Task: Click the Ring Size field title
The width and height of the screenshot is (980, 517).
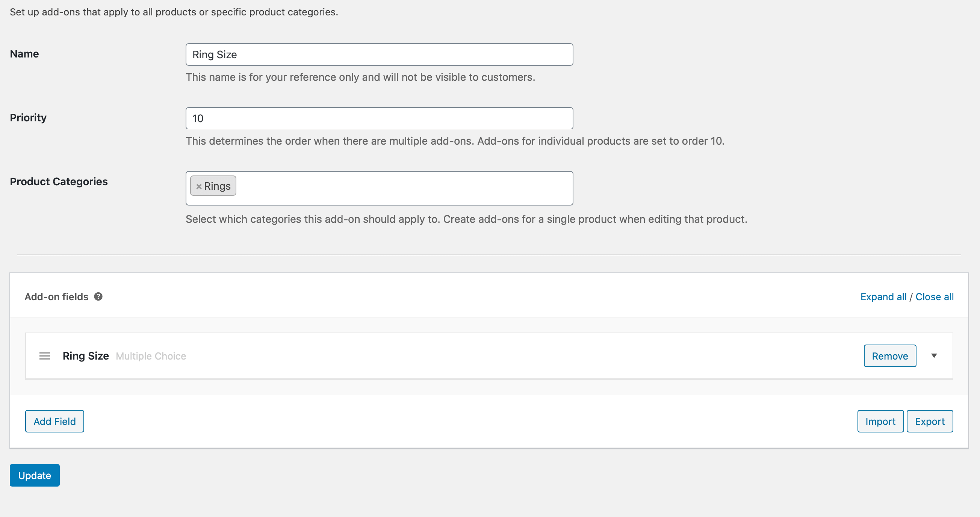Action: (86, 356)
